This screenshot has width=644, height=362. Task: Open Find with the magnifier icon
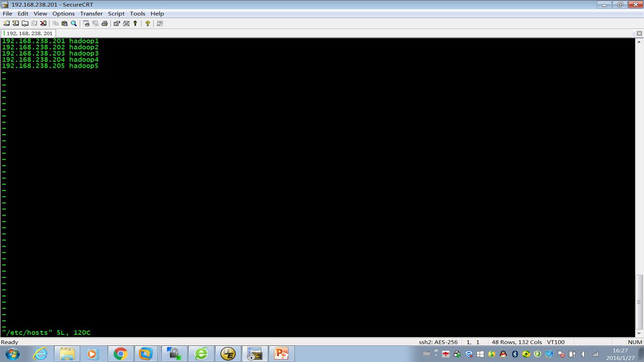(73, 23)
